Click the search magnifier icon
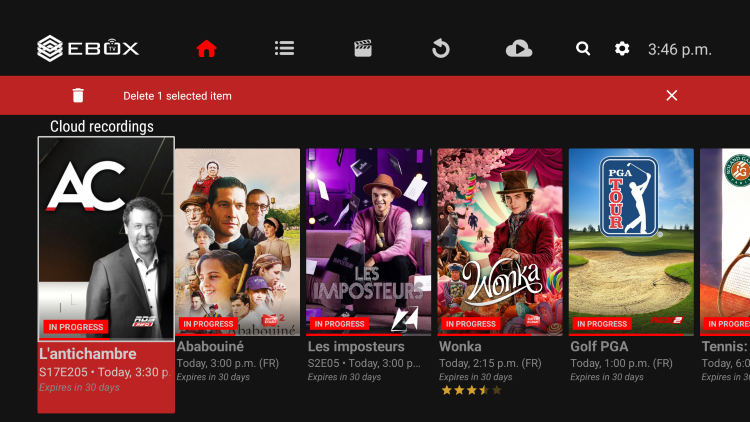Viewport: 750px width, 422px height. tap(583, 48)
